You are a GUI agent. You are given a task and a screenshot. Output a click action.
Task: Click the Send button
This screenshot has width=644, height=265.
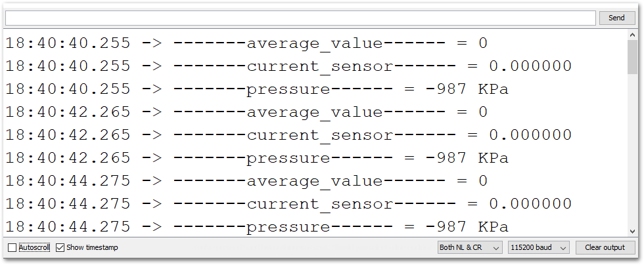coord(616,18)
